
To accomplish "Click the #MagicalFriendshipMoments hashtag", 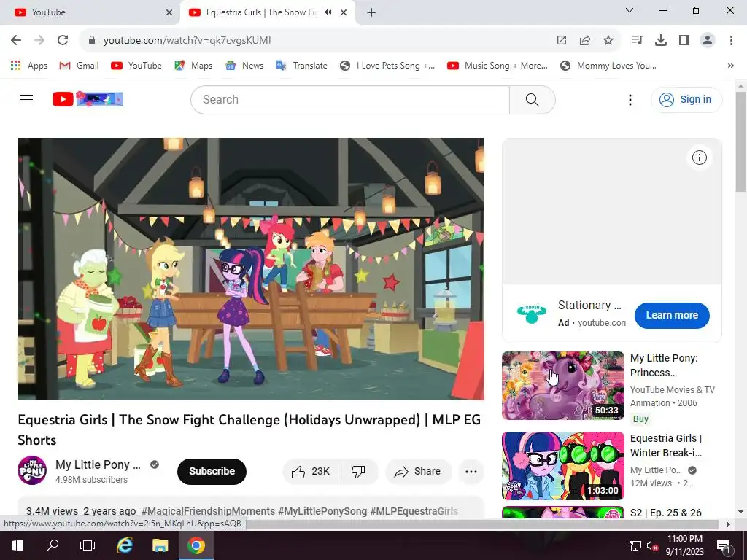I will tap(208, 511).
